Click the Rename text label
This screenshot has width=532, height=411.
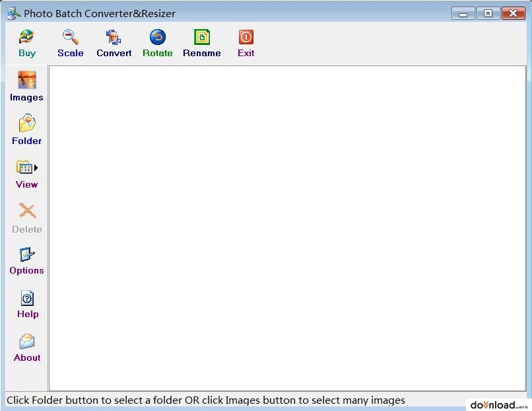tap(202, 53)
